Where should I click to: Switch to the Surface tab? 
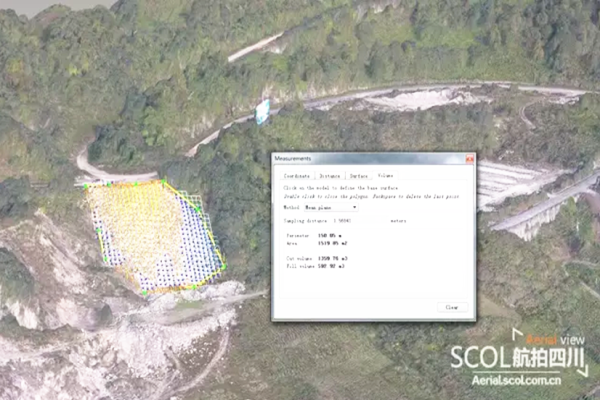click(x=359, y=176)
